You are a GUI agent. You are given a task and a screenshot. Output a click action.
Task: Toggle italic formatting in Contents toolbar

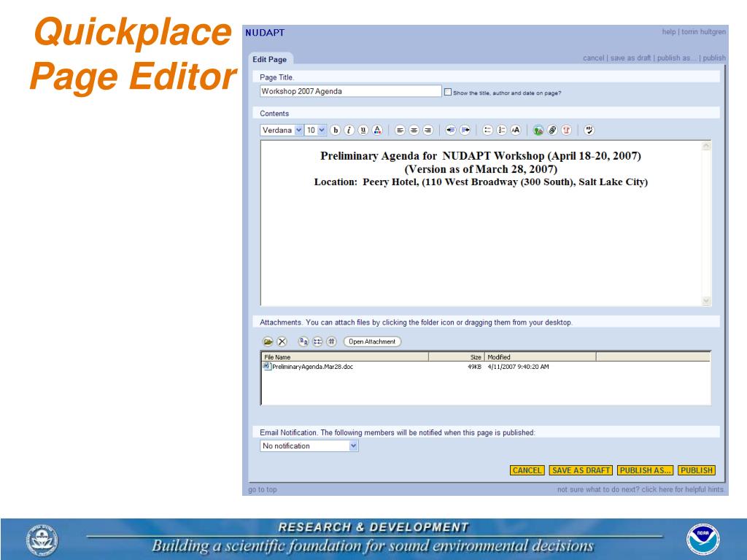point(349,130)
